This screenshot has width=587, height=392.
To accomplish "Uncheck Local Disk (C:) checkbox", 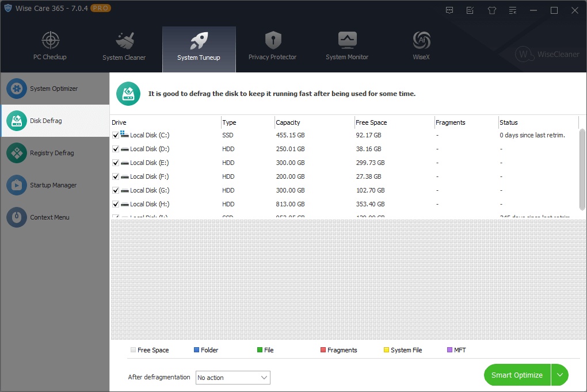I will [116, 136].
